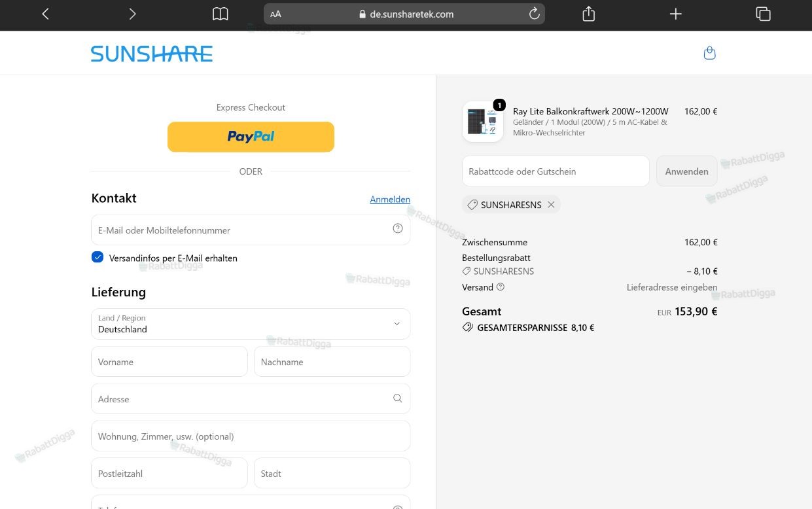Viewport: 812px width, 509px height.
Task: Toggle Versandinfos per E-Mail erhalten checkbox
Action: (97, 257)
